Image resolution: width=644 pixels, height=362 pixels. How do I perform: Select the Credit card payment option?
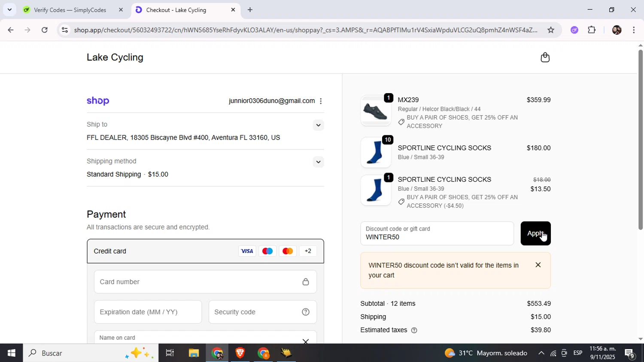coord(205,251)
